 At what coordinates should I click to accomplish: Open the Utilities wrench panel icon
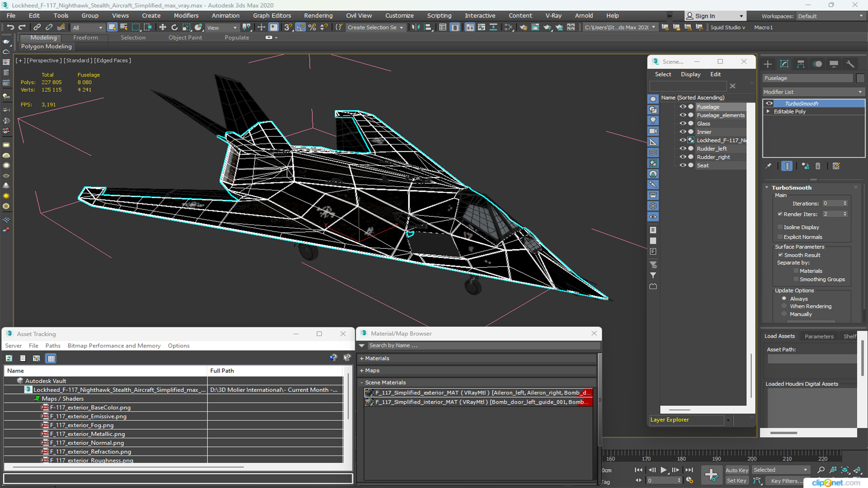coord(850,64)
